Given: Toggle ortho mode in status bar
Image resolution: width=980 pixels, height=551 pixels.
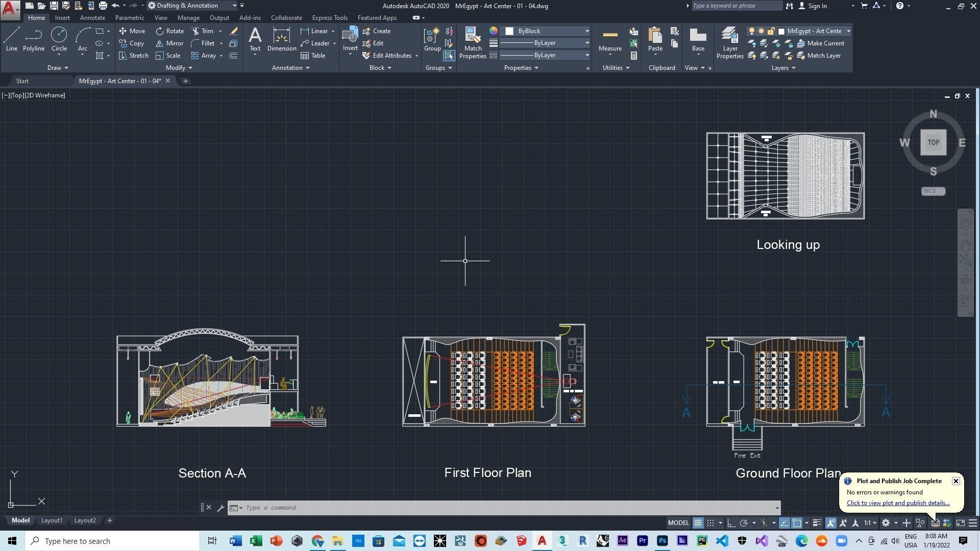Looking at the screenshot, I should [731, 523].
